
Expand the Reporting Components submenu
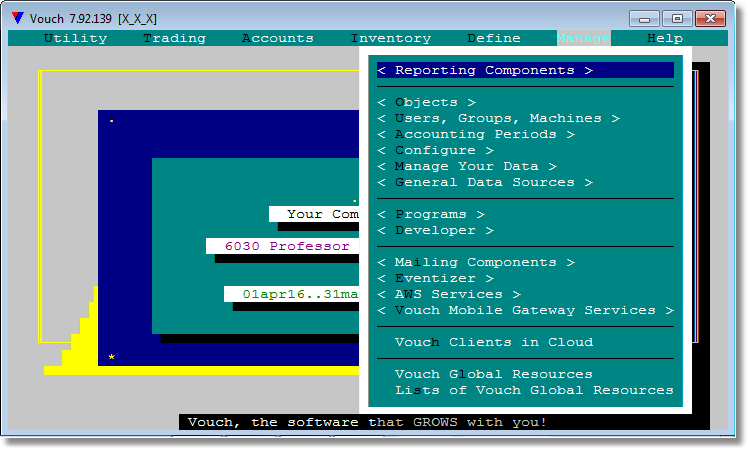pos(525,70)
